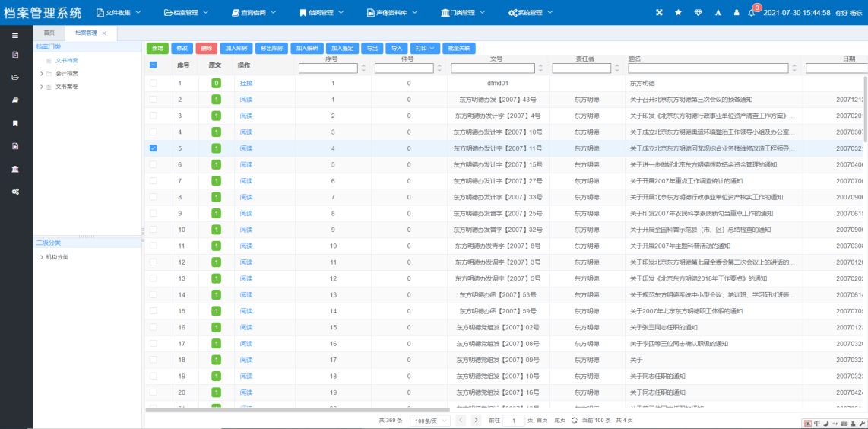The width and height of the screenshot is (868, 429).
Task: Click the green 新增 button
Action: 157,48
